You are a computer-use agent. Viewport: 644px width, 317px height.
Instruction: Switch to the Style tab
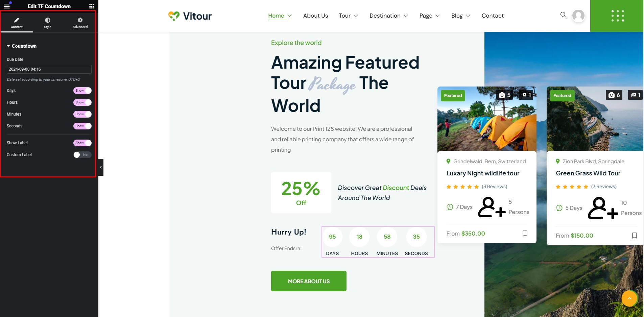[x=48, y=23]
